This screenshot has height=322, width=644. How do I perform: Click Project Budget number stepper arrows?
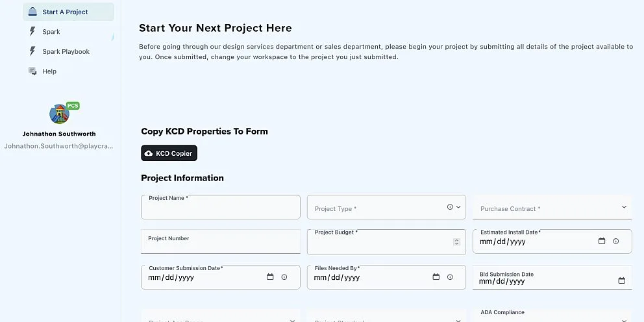coord(456,242)
